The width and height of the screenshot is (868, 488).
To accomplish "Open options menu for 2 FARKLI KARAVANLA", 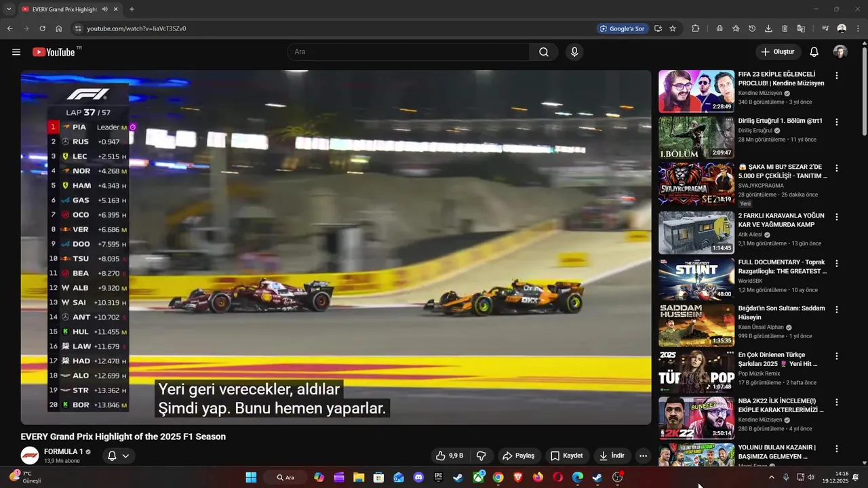I will [x=837, y=217].
